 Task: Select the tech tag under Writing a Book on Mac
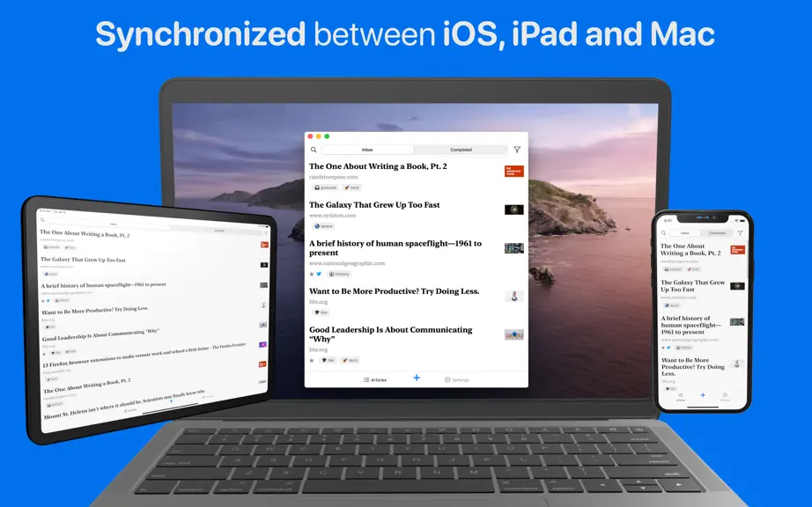351,187
